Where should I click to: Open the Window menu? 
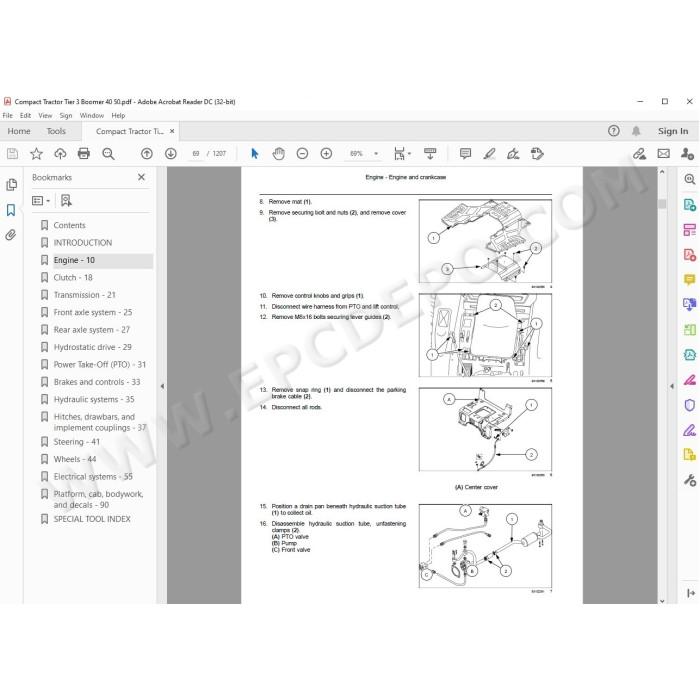click(x=92, y=116)
